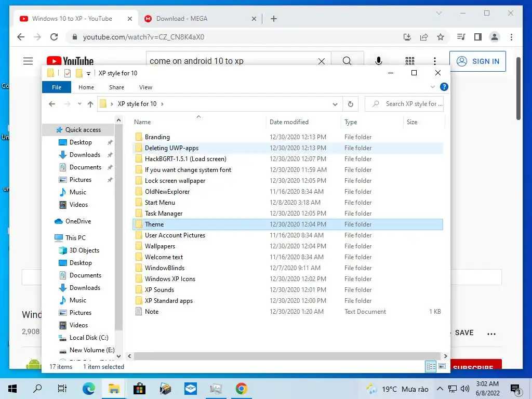Image resolution: width=532 pixels, height=399 pixels.
Task: Click the install app icon in address bar
Action: click(407, 37)
